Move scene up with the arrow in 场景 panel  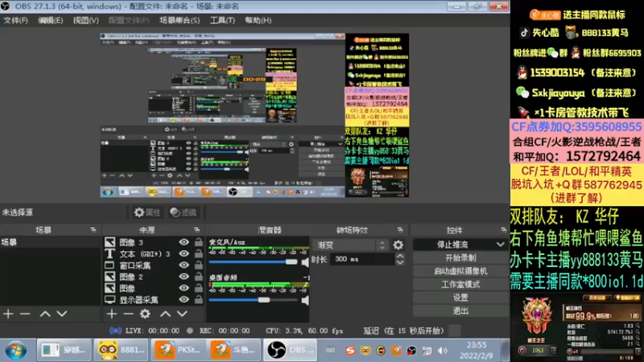[45, 314]
